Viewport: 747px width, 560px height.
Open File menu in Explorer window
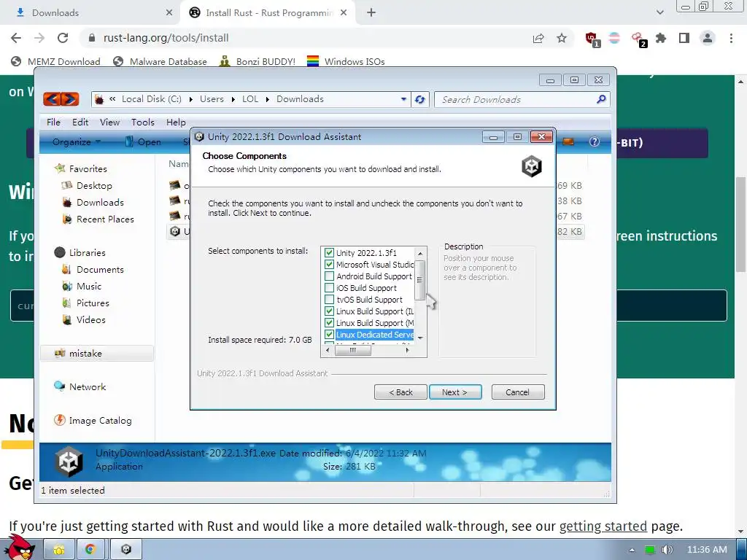(53, 122)
